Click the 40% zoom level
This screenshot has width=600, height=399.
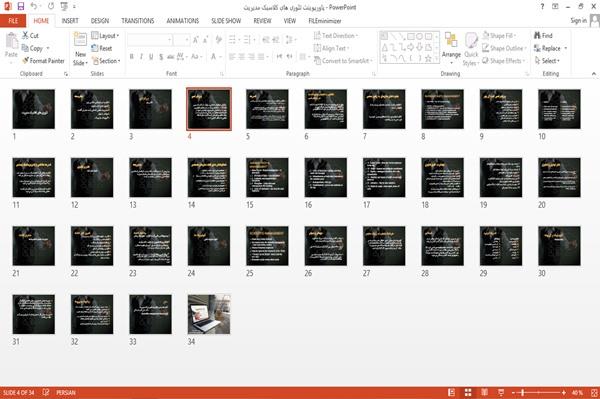tap(577, 392)
